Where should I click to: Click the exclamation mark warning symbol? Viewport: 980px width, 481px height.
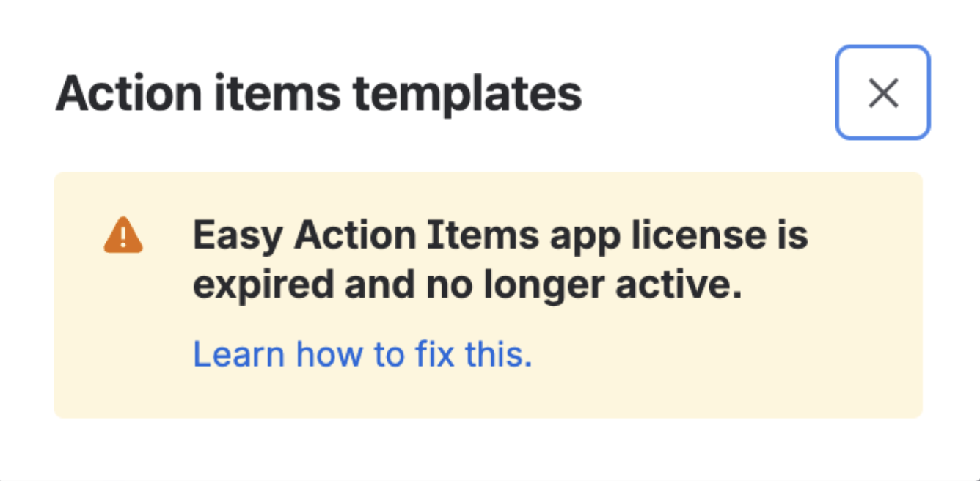pyautogui.click(x=123, y=236)
